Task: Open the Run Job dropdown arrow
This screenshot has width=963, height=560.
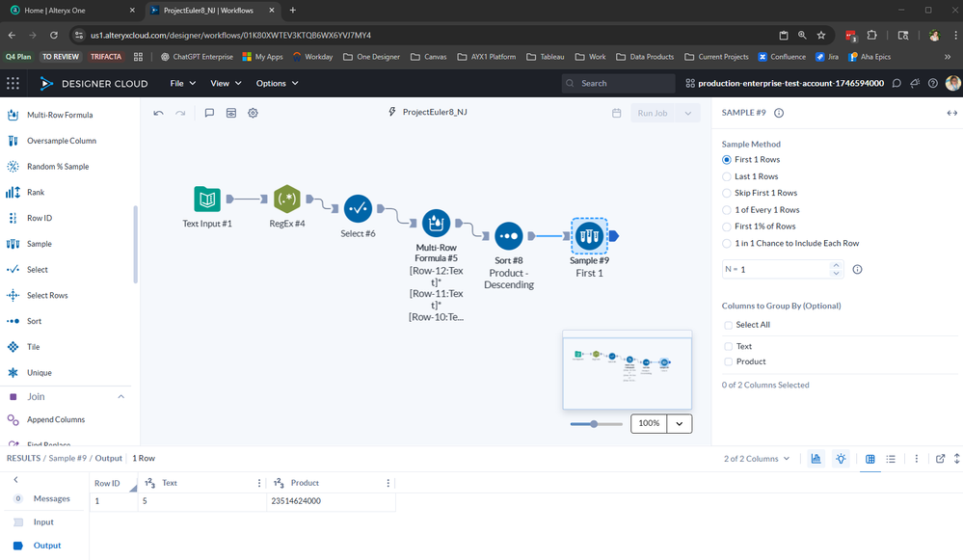Action: pyautogui.click(x=688, y=113)
